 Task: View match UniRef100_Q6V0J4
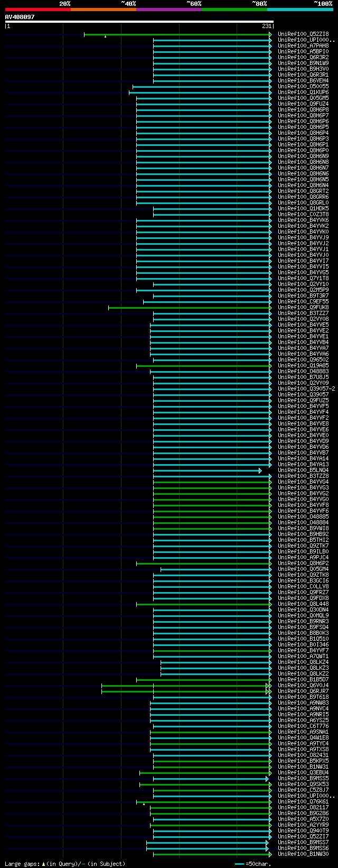click(x=303, y=685)
